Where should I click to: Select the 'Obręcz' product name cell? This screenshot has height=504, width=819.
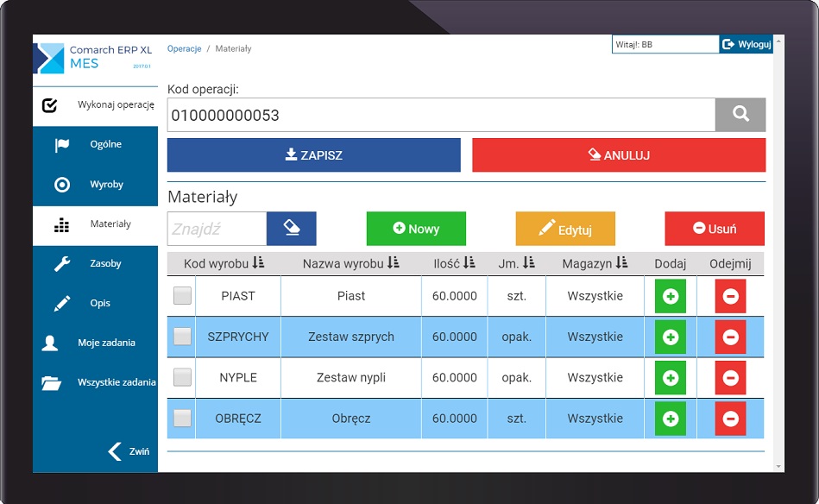pos(351,419)
